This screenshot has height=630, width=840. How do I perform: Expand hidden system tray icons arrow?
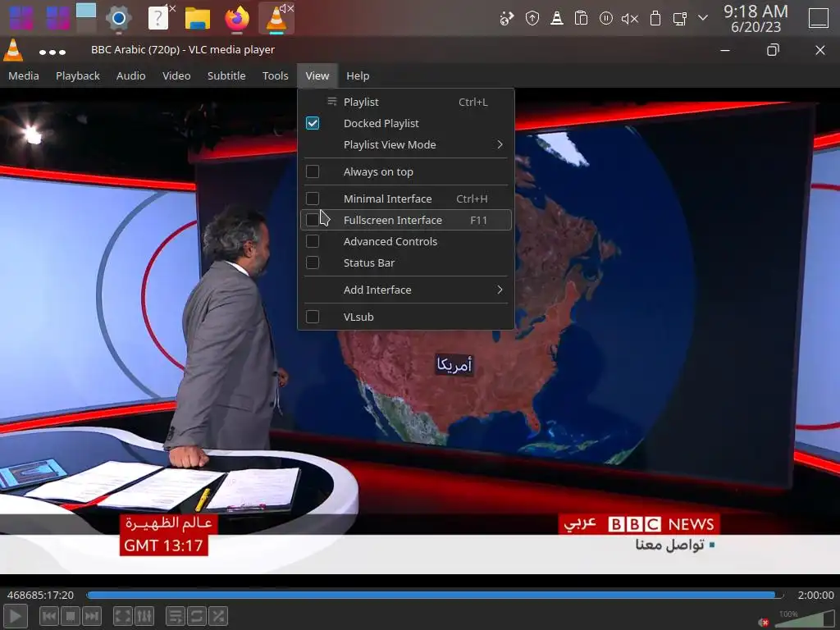(703, 18)
